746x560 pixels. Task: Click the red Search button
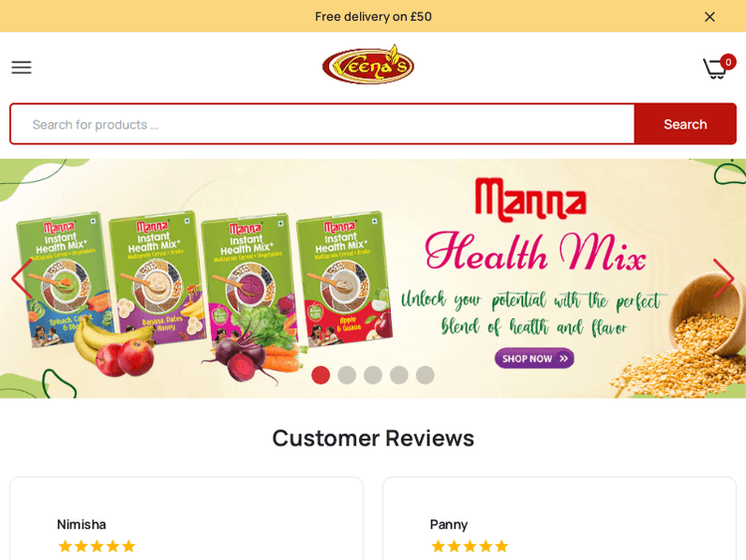685,124
